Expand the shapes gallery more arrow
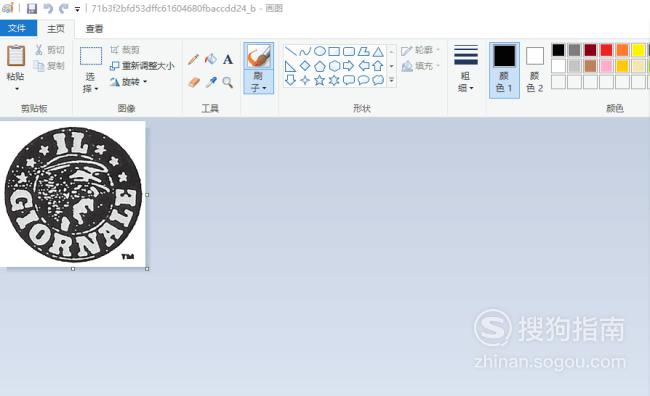Screen dimensions: 650x396 pyautogui.click(x=391, y=80)
